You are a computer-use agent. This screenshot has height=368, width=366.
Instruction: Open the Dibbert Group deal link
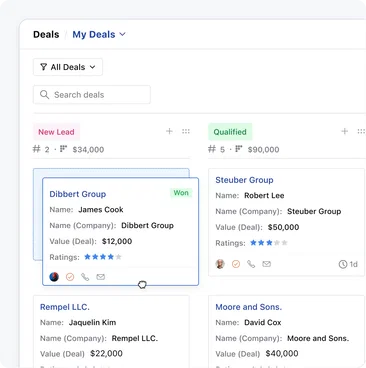click(78, 194)
